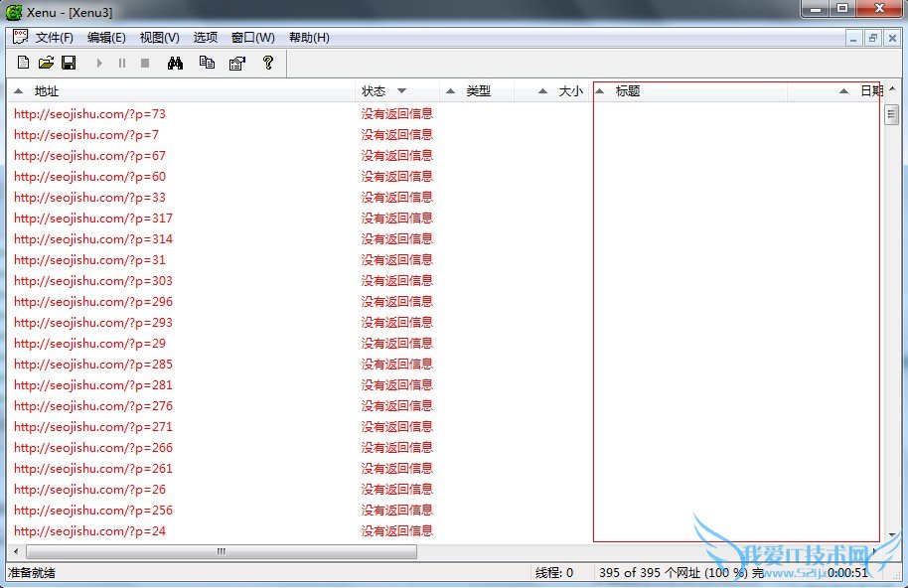Image resolution: width=908 pixels, height=588 pixels.
Task: Sort by the 标题 column header
Action: 689,90
